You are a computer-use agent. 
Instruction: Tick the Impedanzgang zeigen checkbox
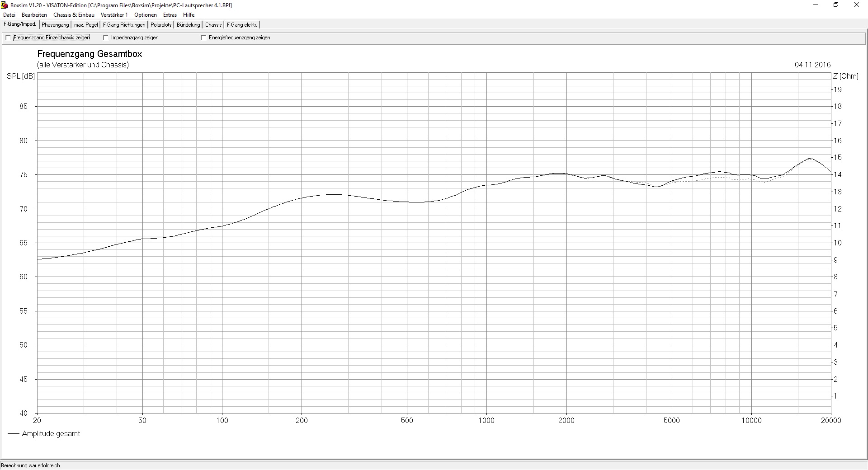[106, 38]
